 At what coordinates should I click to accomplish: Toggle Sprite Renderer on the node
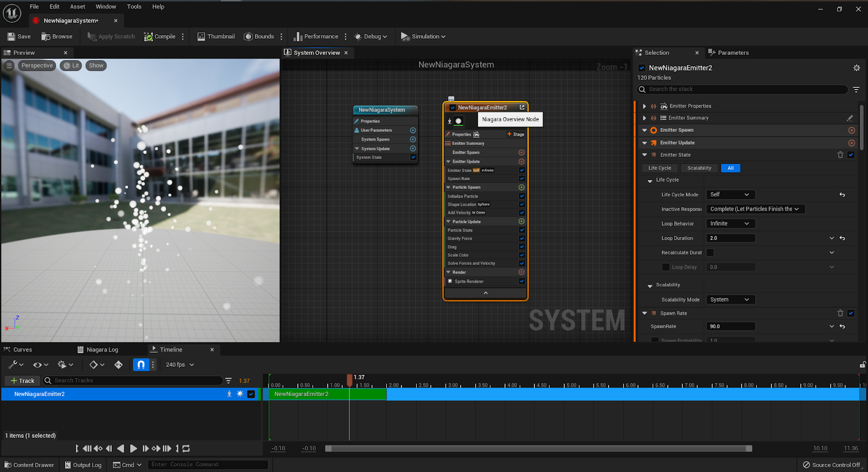(x=522, y=281)
